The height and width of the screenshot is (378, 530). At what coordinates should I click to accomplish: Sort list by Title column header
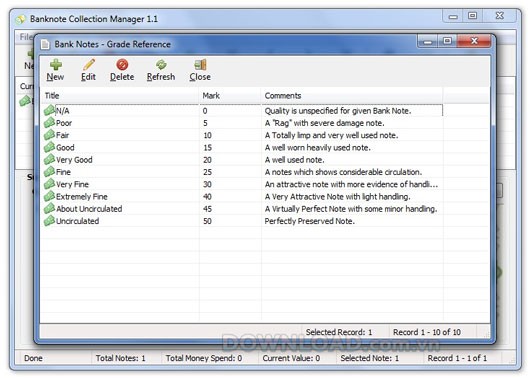pyautogui.click(x=120, y=96)
